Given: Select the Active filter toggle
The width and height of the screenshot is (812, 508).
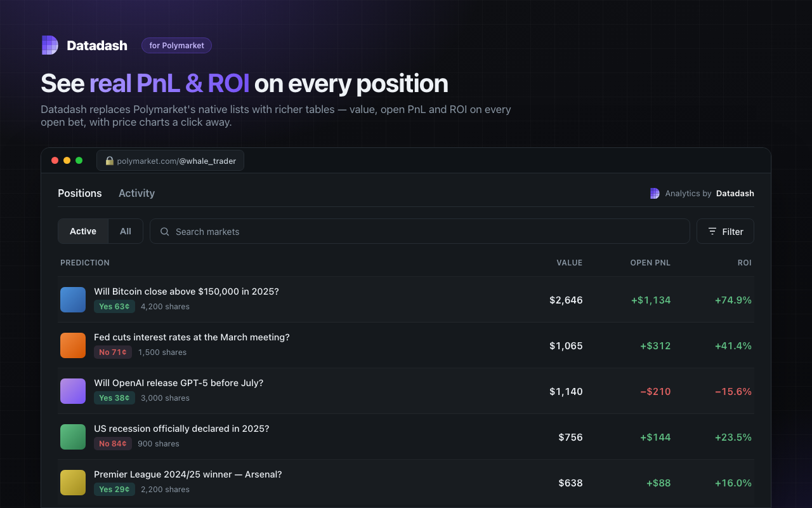Looking at the screenshot, I should tap(83, 231).
